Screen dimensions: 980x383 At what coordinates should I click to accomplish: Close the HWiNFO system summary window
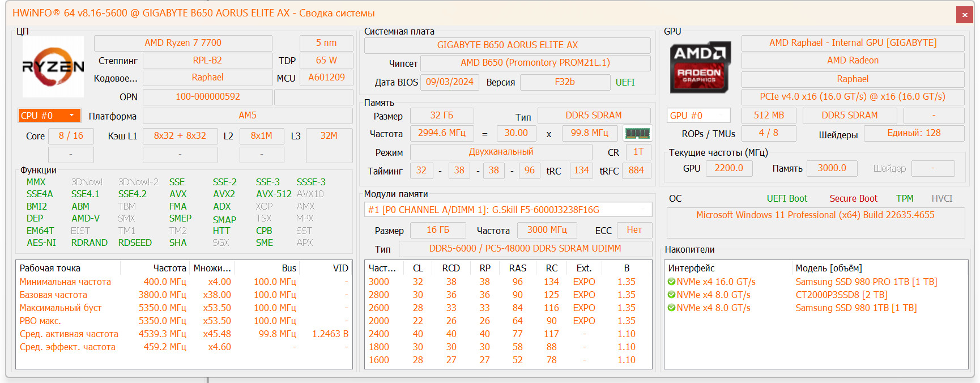pos(964,15)
